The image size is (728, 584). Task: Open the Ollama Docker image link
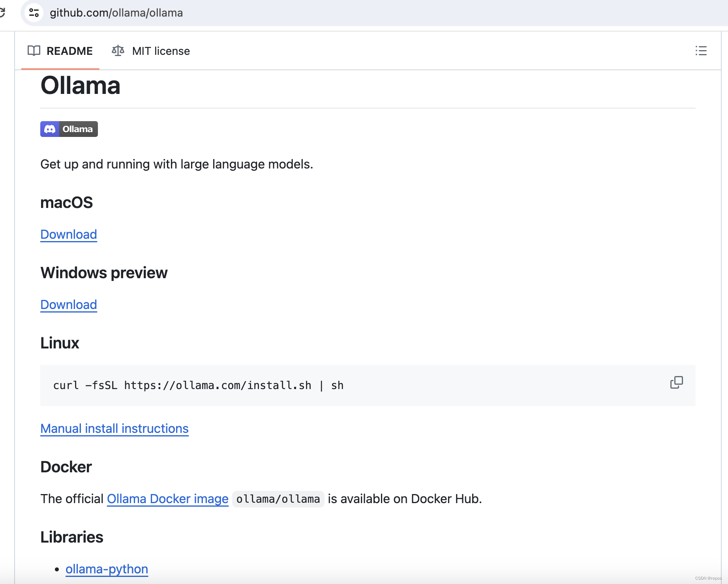(x=168, y=499)
